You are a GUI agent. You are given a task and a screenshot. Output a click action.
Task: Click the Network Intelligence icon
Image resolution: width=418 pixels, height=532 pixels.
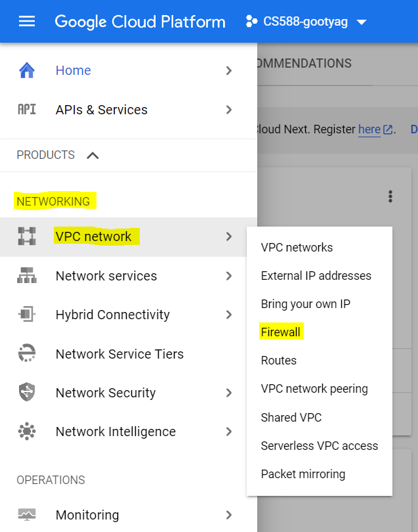[27, 432]
